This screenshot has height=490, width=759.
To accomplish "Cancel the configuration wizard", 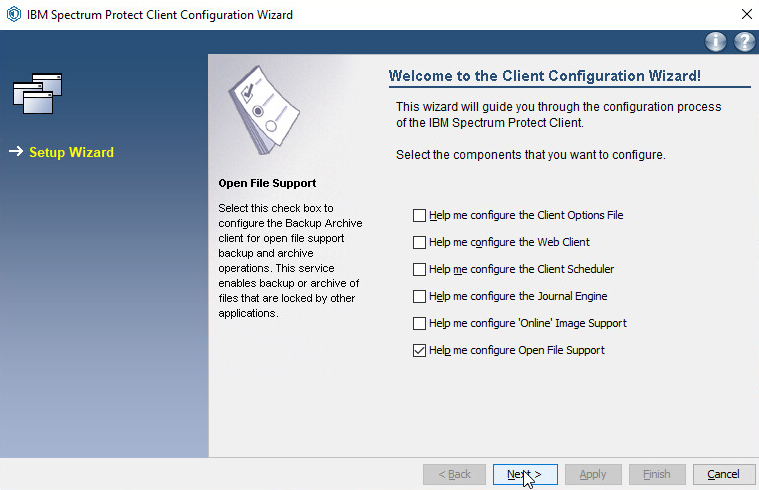I will 723,474.
